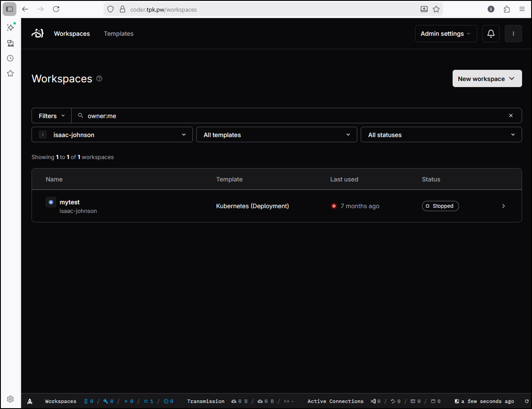Open browser sidebar settings gear
This screenshot has width=532, height=409.
pyautogui.click(x=10, y=399)
